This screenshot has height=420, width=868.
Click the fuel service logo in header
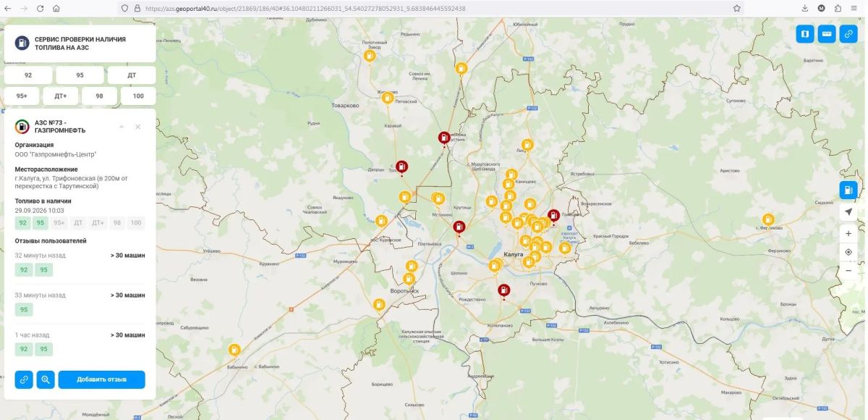[22, 43]
